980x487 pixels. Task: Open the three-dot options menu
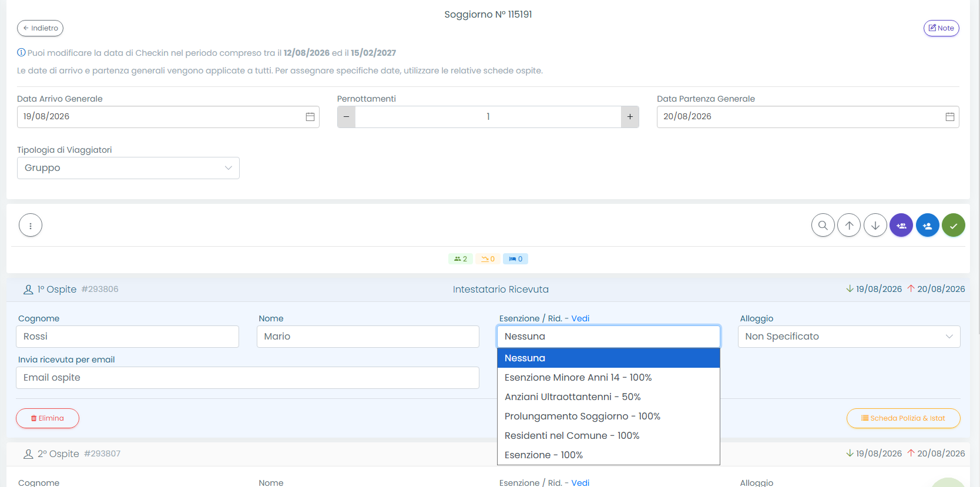coord(31,225)
